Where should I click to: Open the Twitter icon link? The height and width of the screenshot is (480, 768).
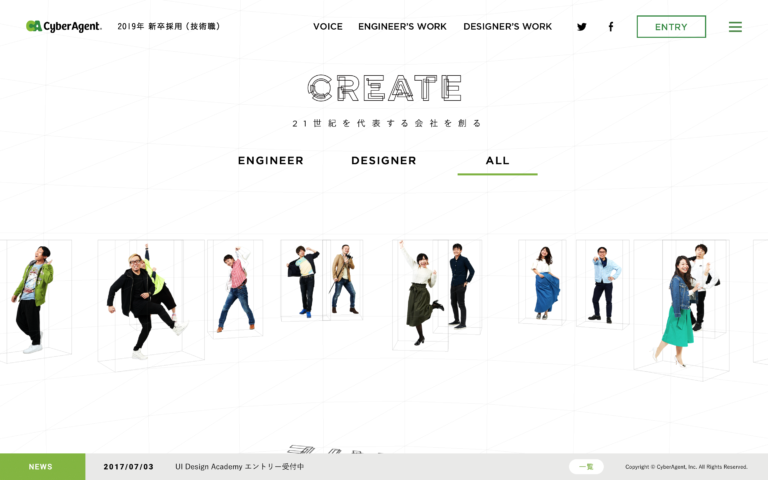(x=581, y=27)
